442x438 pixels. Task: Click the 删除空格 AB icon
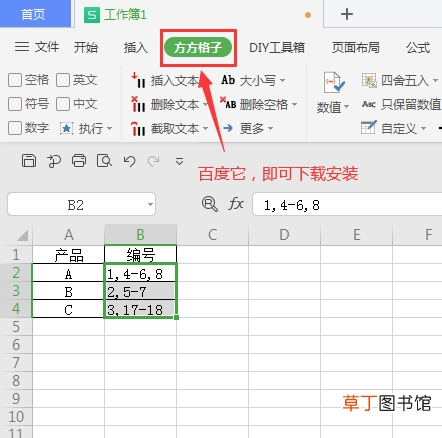click(x=228, y=103)
